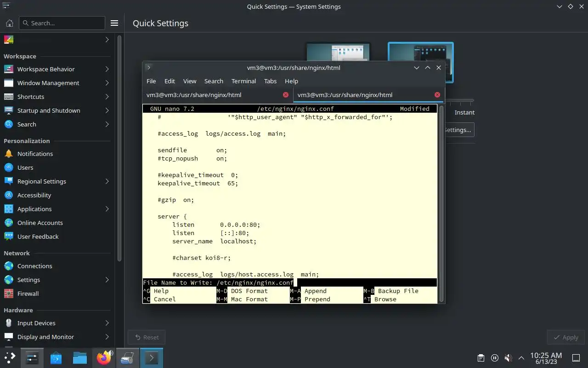Click the terminal vertical scrollbar
The height and width of the screenshot is (368, 588).
[x=441, y=203]
